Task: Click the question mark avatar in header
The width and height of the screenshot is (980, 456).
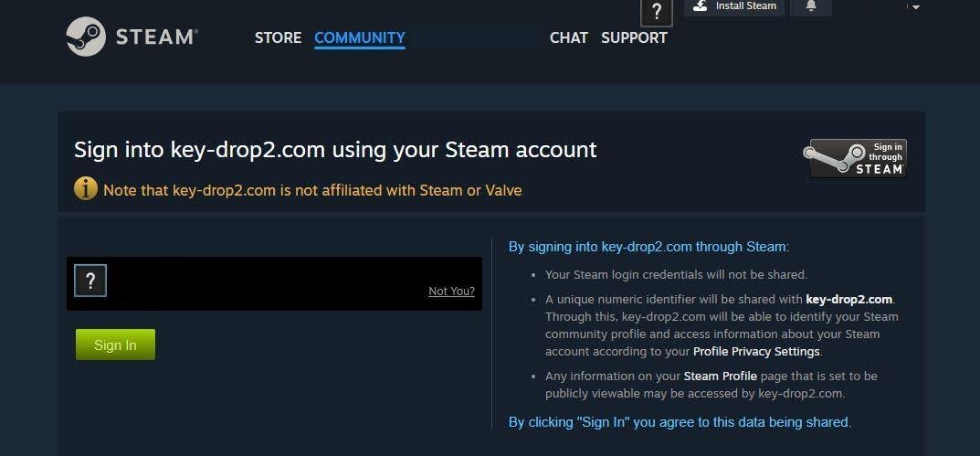Action: (657, 12)
